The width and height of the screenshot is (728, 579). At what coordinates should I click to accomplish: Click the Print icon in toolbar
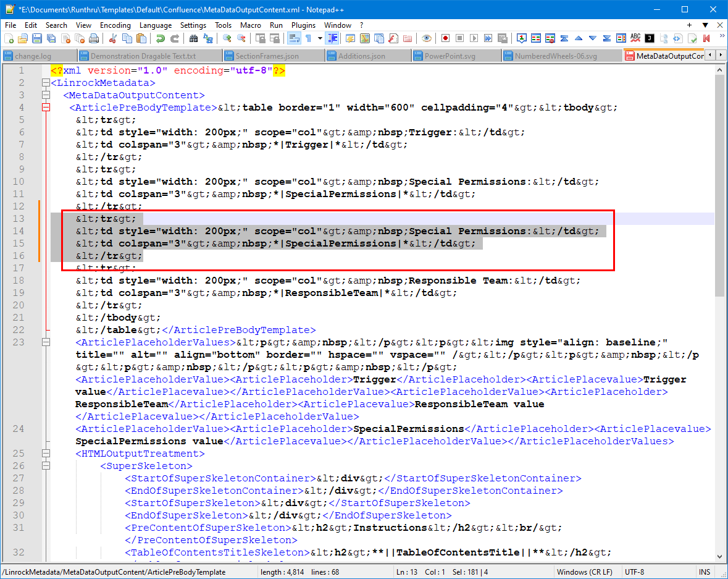coord(94,38)
